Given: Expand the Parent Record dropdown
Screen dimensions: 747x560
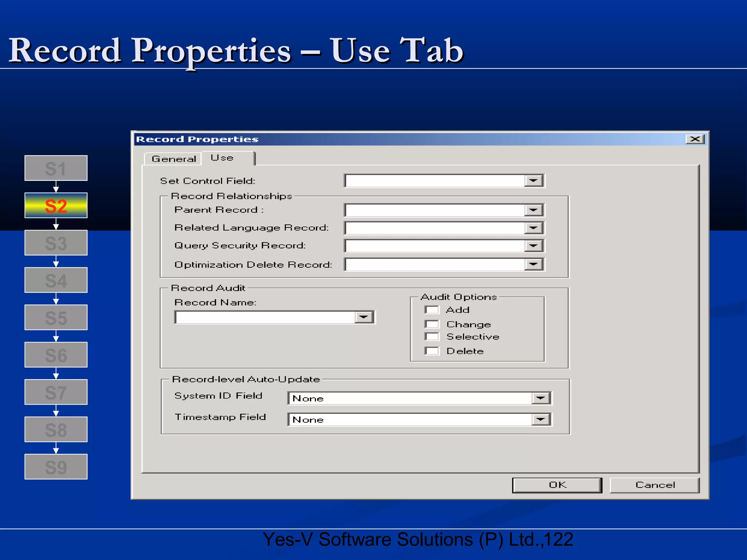Looking at the screenshot, I should [534, 210].
